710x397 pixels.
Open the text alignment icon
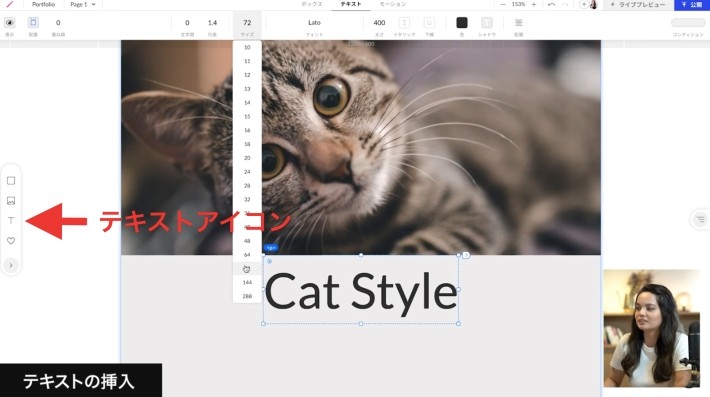coord(518,23)
